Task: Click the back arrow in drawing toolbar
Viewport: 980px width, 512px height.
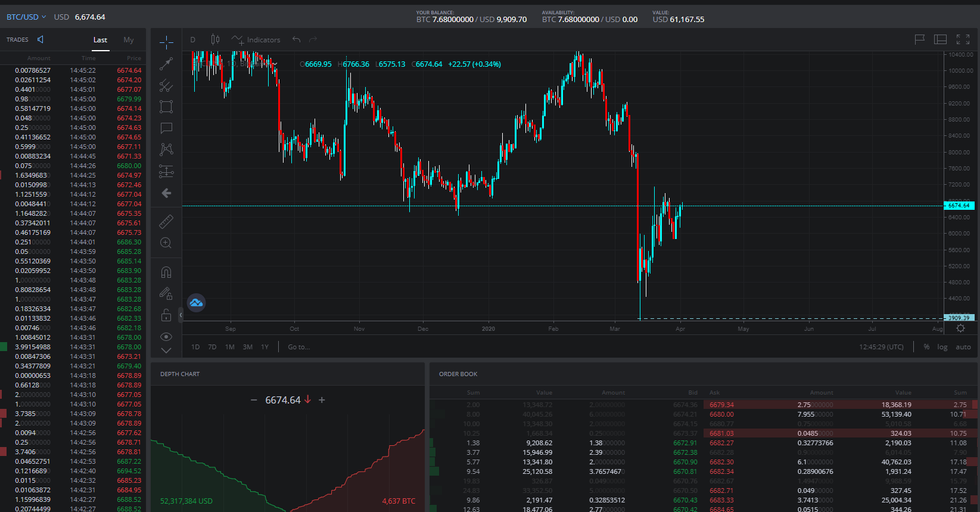Action: click(x=166, y=193)
